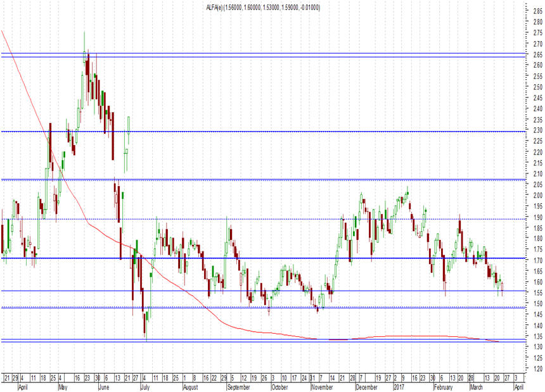The height and width of the screenshot is (392, 545).
Task: Select the 1.20 price axis label
Action: coord(537,369)
